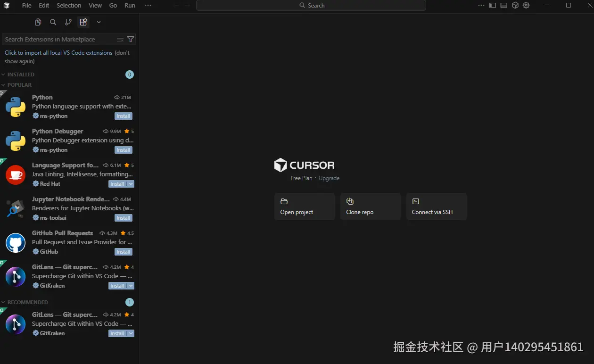Open the Edit menu

[x=44, y=6]
